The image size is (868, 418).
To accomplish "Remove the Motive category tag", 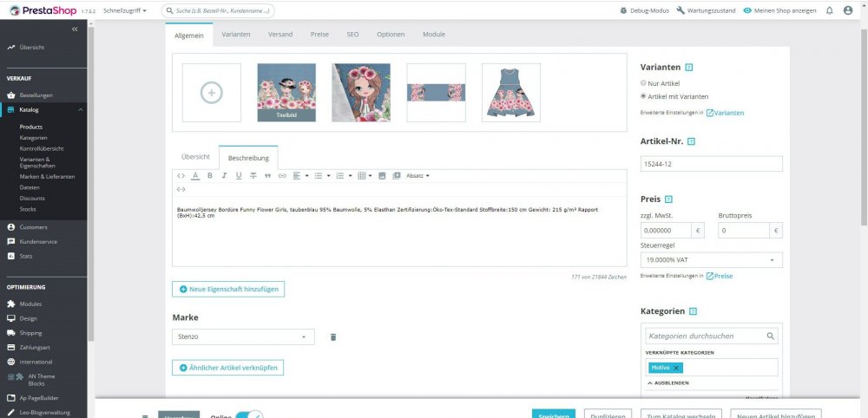I will tap(676, 368).
